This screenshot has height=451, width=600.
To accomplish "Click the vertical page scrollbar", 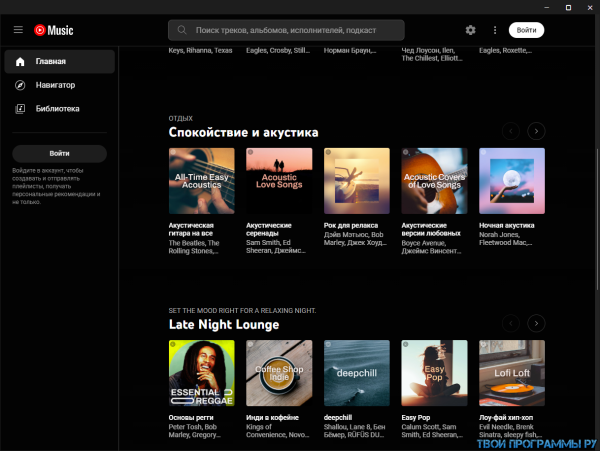I will [597, 219].
